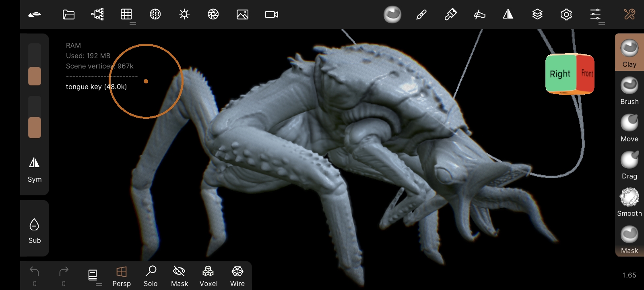Viewport: 644px width, 290px height.
Task: Open the Topology grid menu
Action: click(126, 14)
